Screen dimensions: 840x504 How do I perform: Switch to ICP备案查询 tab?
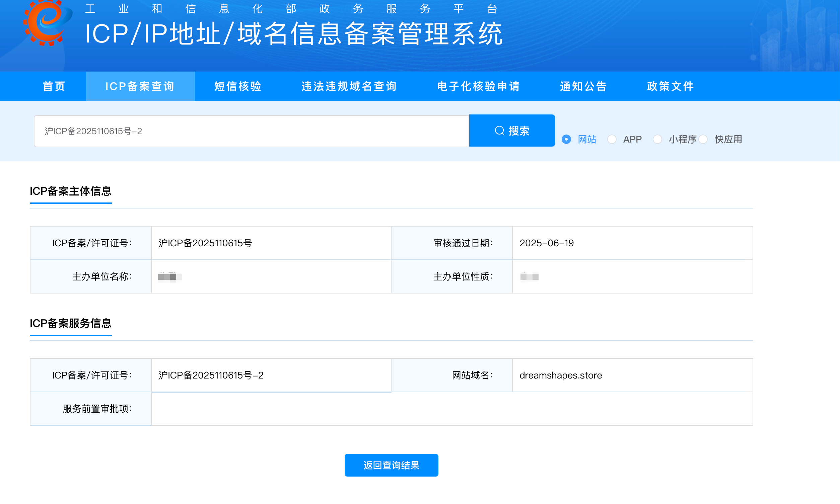point(140,86)
